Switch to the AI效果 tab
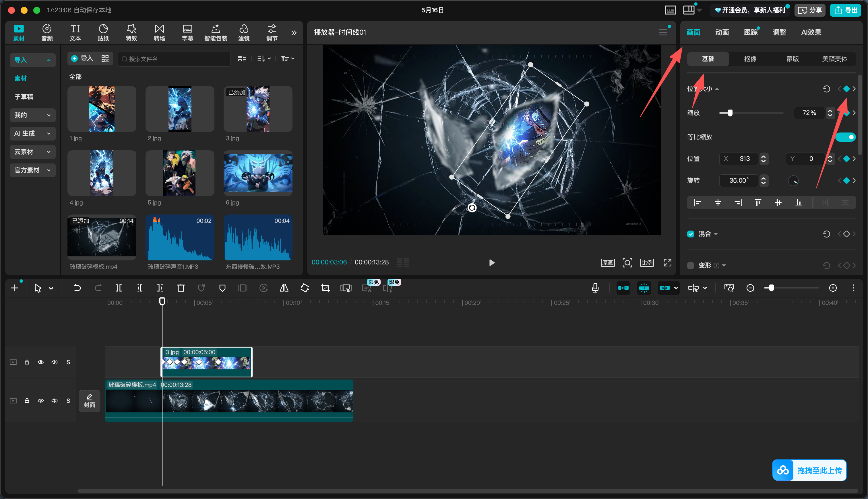 click(811, 32)
